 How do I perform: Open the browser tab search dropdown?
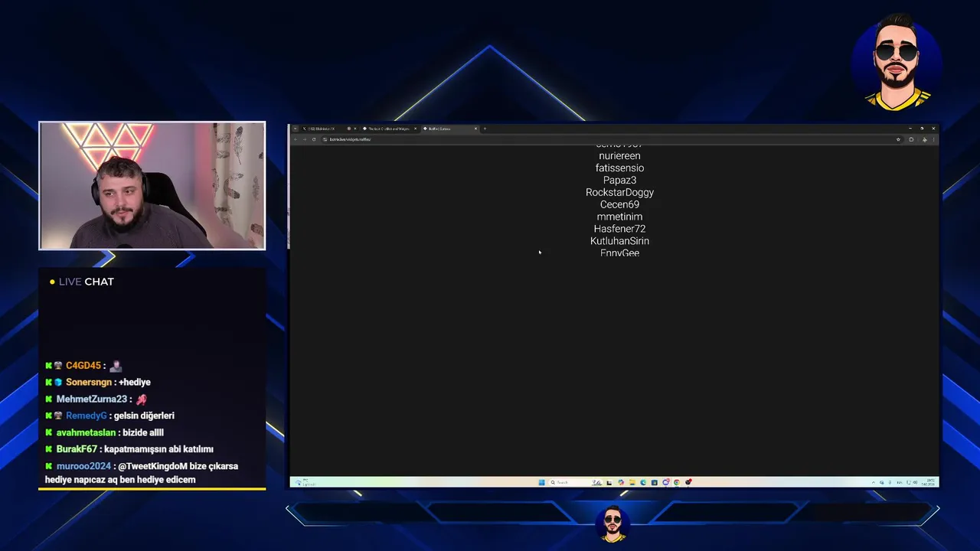[295, 129]
